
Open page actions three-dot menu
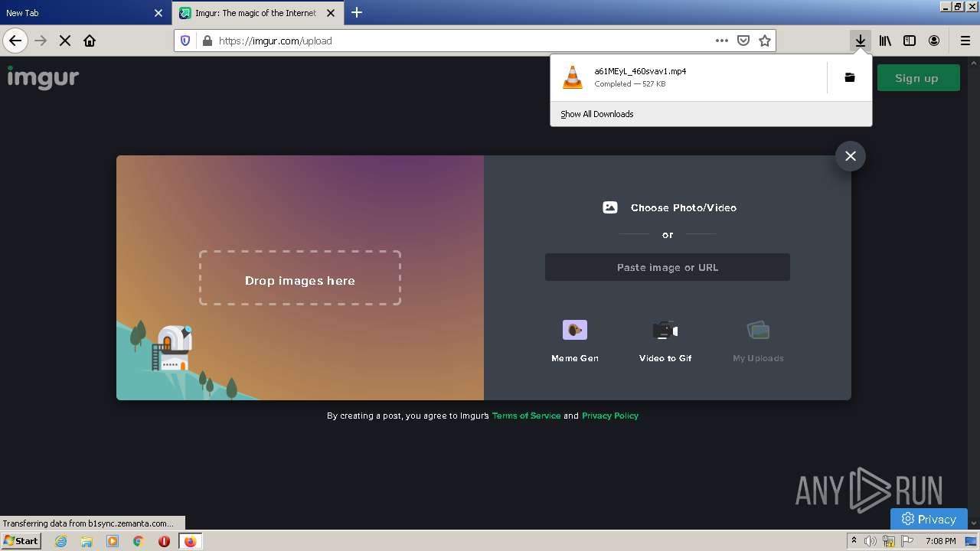point(722,41)
